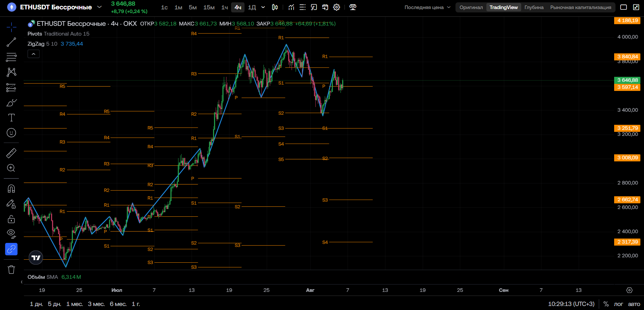Select the 4ч timeframe
This screenshot has height=310, width=644.
click(x=238, y=7)
